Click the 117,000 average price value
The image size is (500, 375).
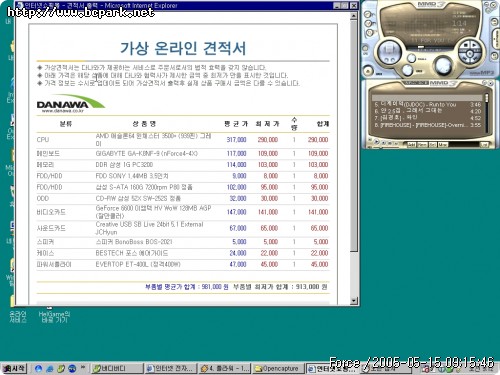click(236, 153)
